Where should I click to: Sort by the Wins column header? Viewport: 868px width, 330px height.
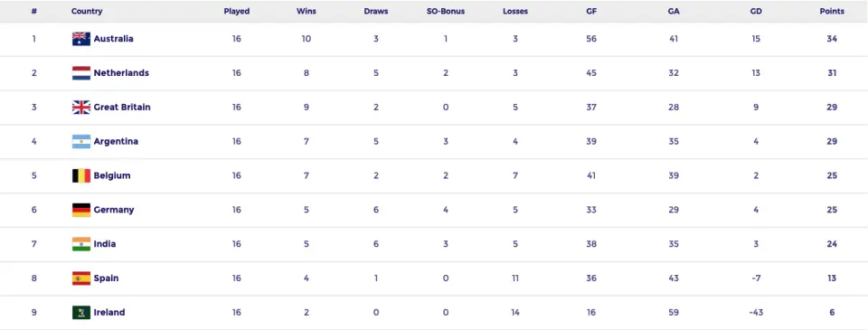(307, 11)
